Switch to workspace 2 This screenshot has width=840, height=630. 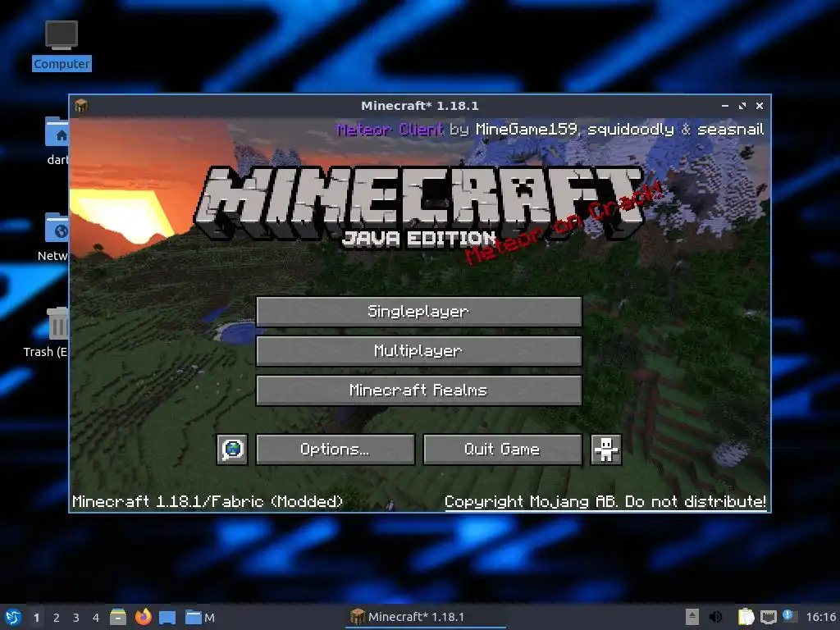tap(57, 618)
